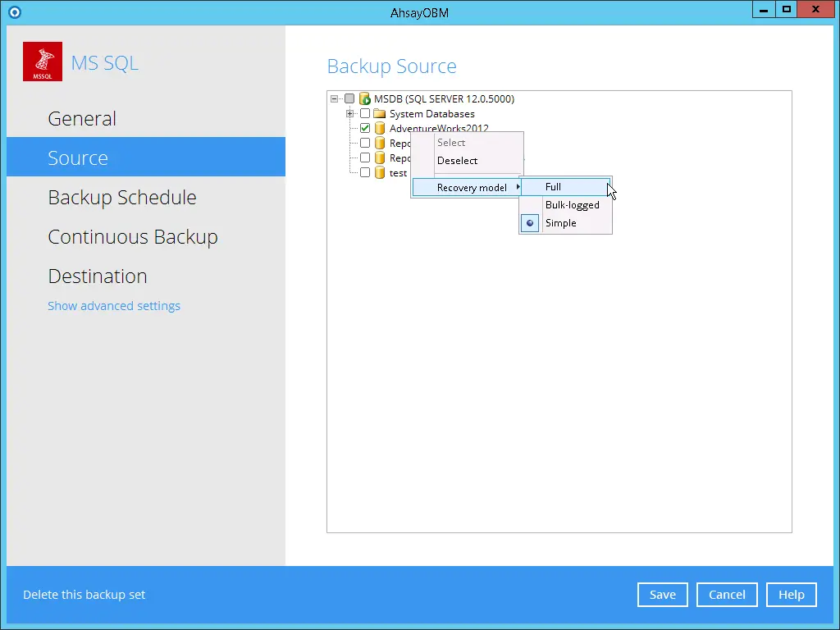
Task: Click the green MSDB server database icon
Action: pos(366,98)
